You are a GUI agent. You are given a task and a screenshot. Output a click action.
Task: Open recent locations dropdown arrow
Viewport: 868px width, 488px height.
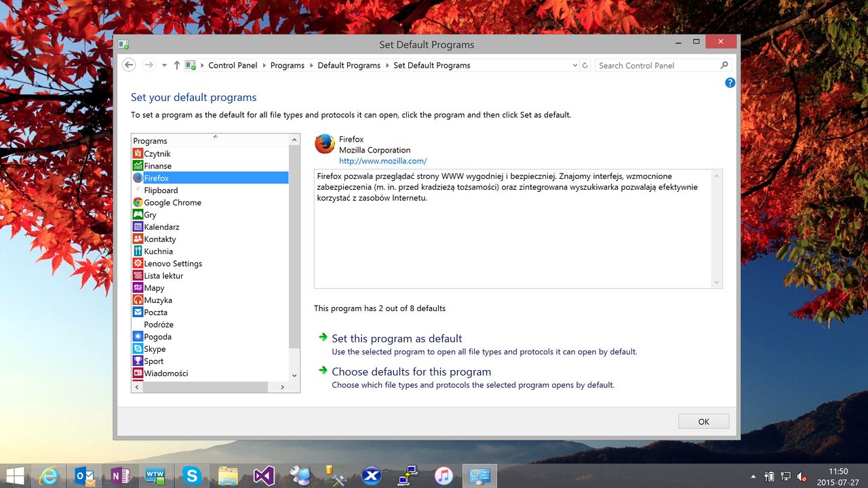pos(164,65)
